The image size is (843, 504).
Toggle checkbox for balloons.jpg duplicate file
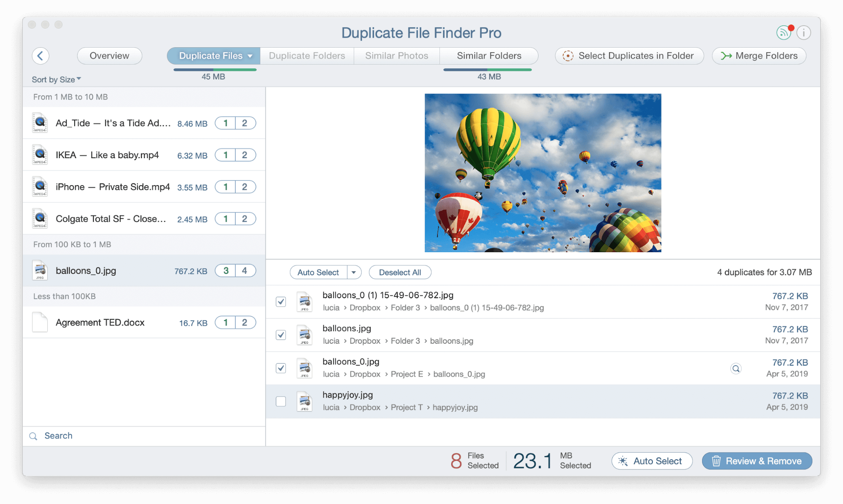[280, 334]
